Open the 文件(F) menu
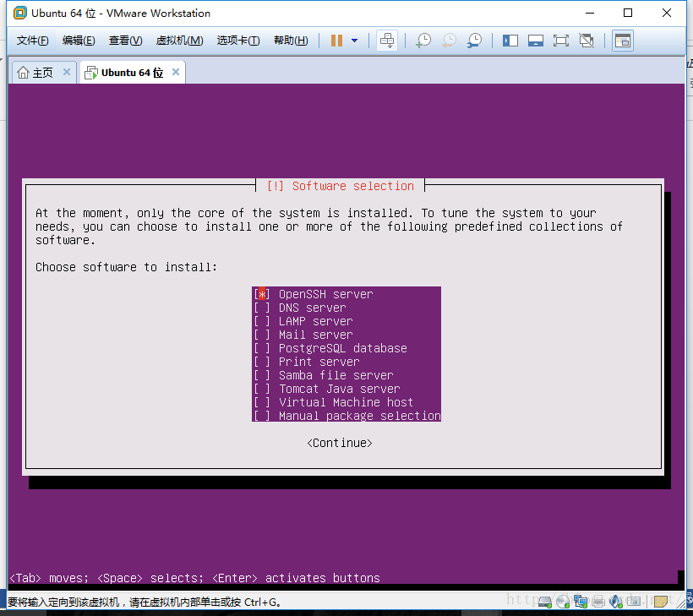Screen dimensions: 693x616 tap(32, 41)
